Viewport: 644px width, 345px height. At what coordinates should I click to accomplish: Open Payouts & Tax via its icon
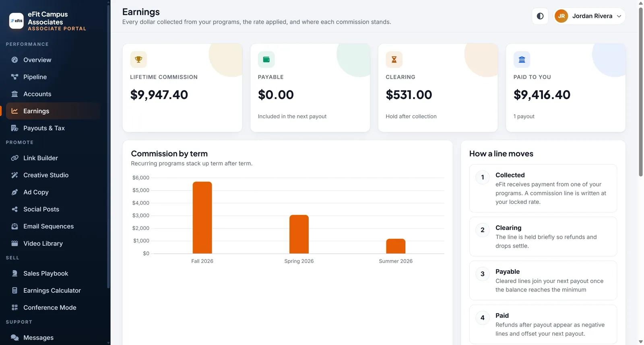pos(14,128)
